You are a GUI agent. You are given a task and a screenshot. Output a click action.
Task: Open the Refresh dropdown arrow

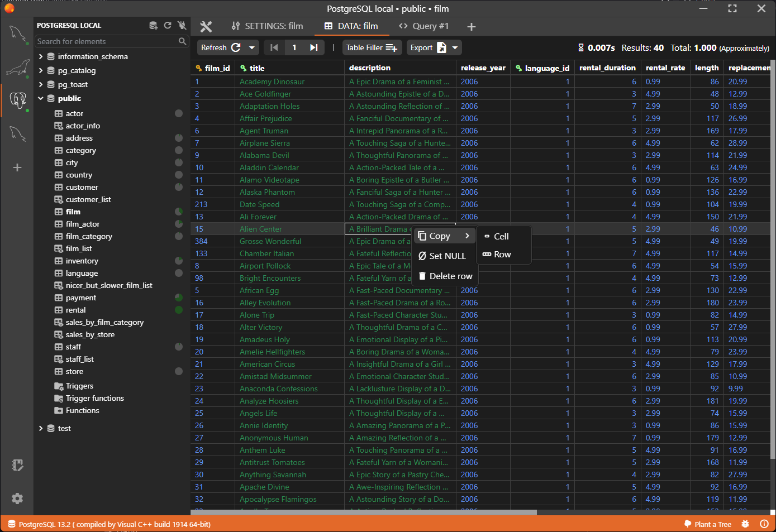click(252, 47)
